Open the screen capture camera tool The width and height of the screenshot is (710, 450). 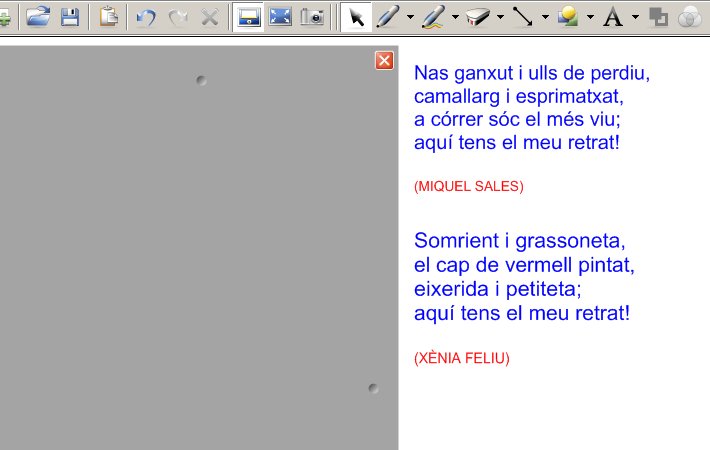(x=312, y=17)
